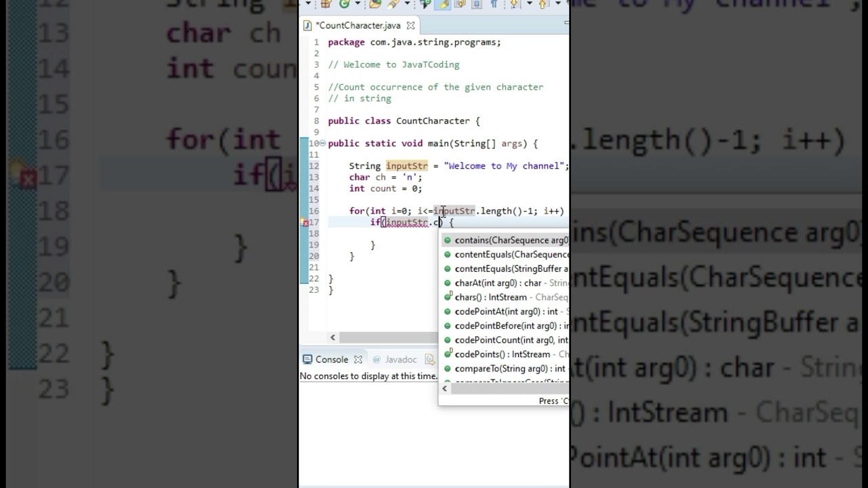Click 'No consoles to display at this time.' text
Image resolution: width=868 pixels, height=488 pixels.
pyautogui.click(x=368, y=375)
